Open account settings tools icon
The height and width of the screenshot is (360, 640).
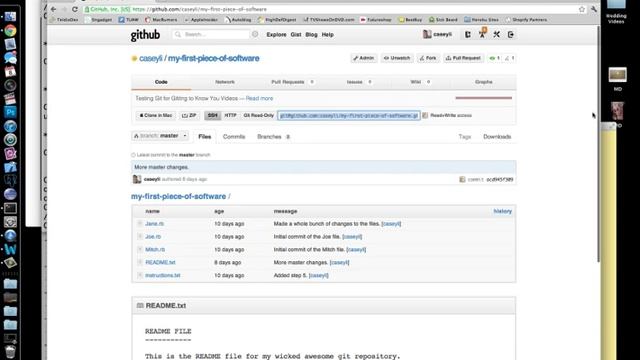click(496, 35)
